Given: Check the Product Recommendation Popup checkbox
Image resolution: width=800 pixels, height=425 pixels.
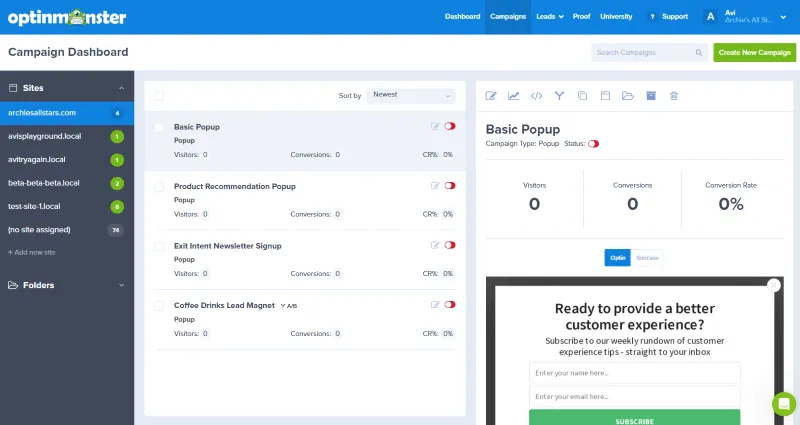Looking at the screenshot, I should tap(159, 187).
